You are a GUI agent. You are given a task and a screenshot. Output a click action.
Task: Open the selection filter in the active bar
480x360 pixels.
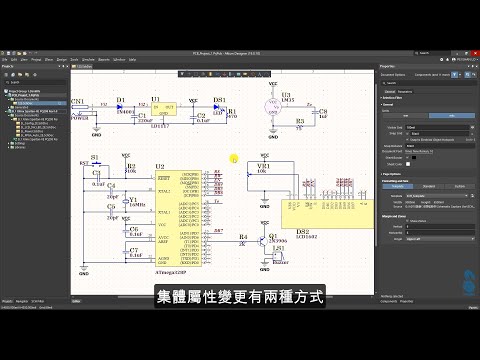[x=182, y=74]
